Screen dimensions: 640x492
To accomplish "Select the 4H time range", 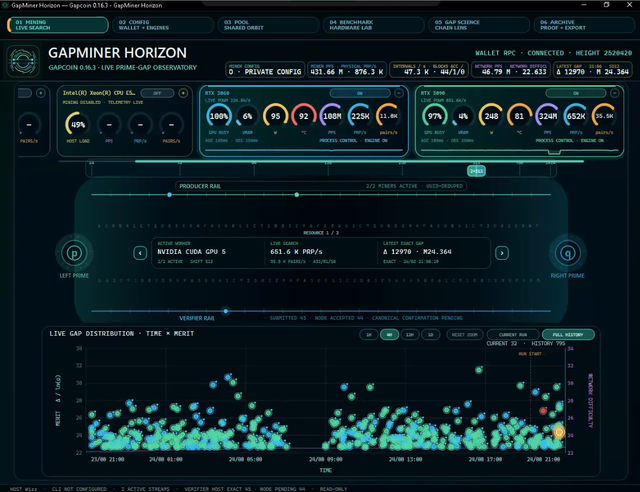I will click(389, 335).
